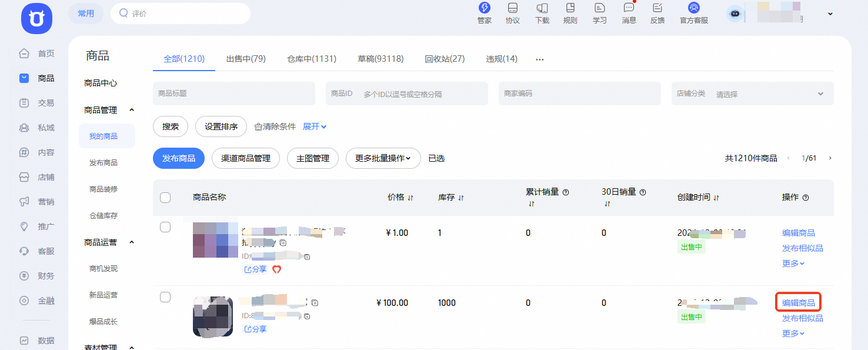Image resolution: width=868 pixels, height=350 pixels.
Task: Open 财务 in the left sidebar
Action: click(x=37, y=276)
